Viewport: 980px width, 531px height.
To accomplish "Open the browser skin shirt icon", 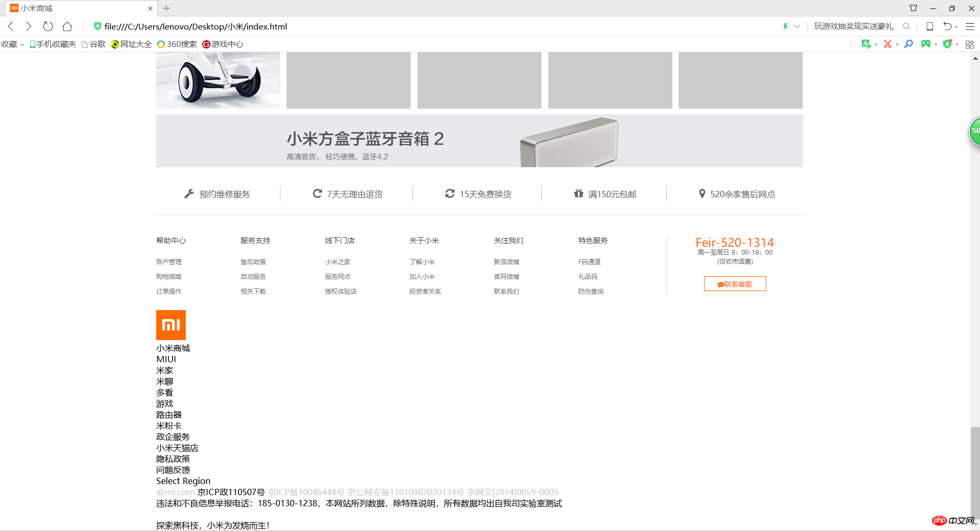I will click(x=914, y=8).
